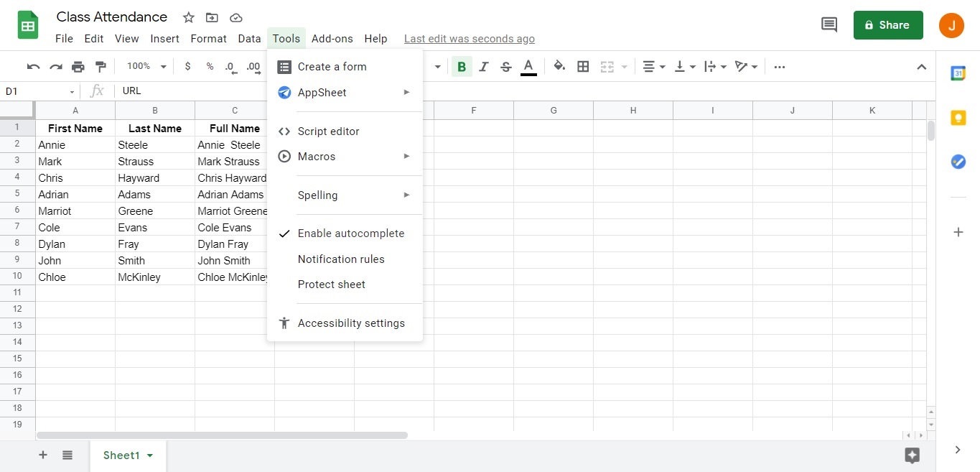Open the borders tool

point(583,67)
